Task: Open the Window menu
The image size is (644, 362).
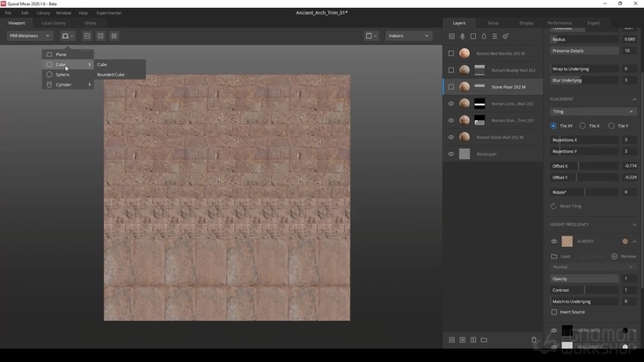Action: click(x=63, y=13)
